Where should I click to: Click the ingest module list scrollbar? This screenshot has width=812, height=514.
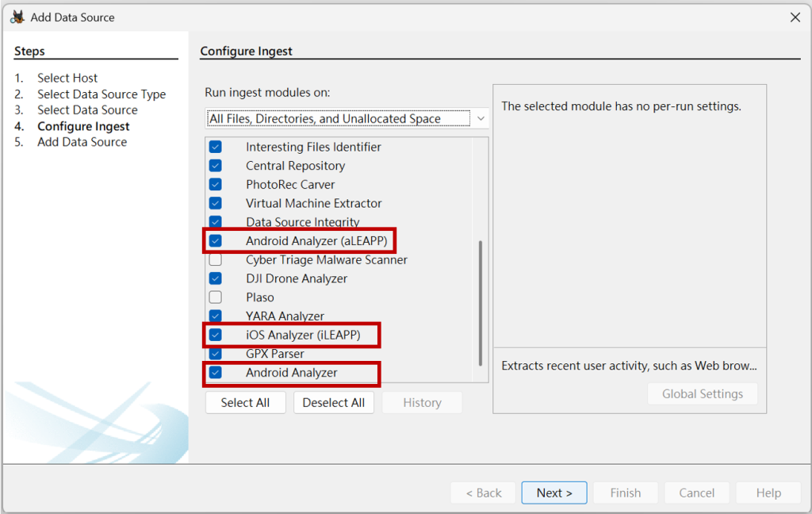481,303
